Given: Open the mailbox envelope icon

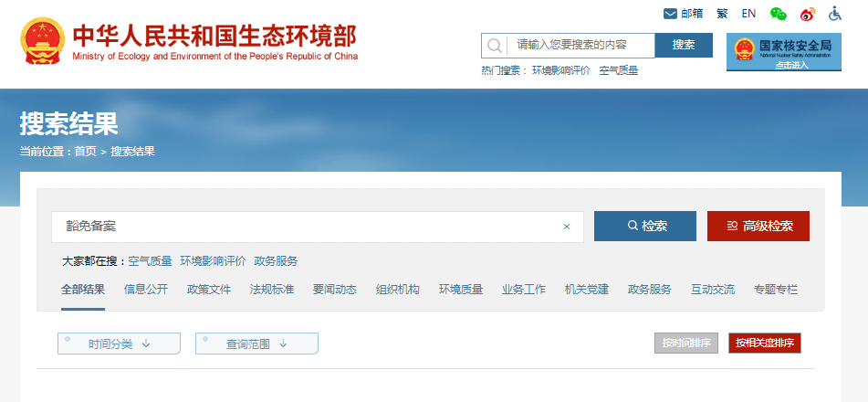Looking at the screenshot, I should 670,14.
